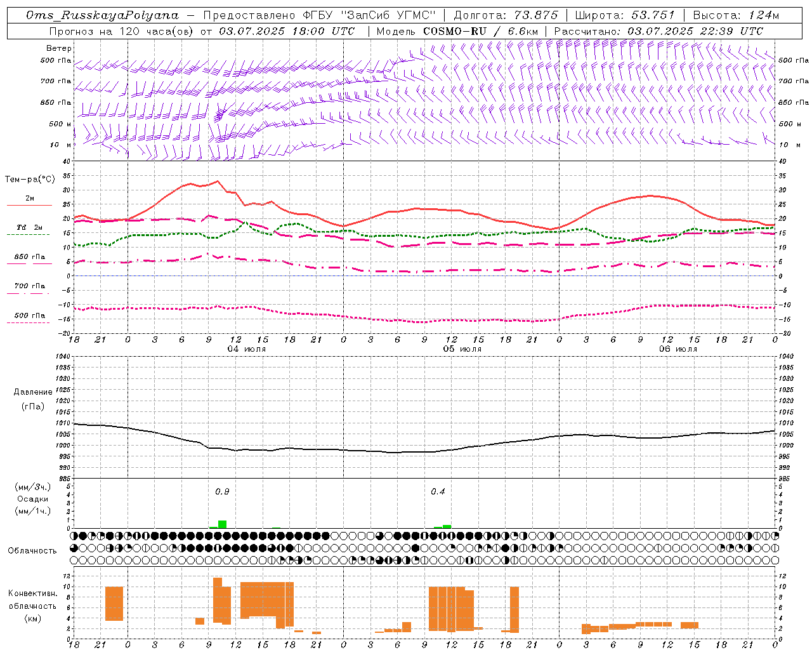Click the Осадки precipitation label
Screen dimensions: 812x650
[33, 499]
